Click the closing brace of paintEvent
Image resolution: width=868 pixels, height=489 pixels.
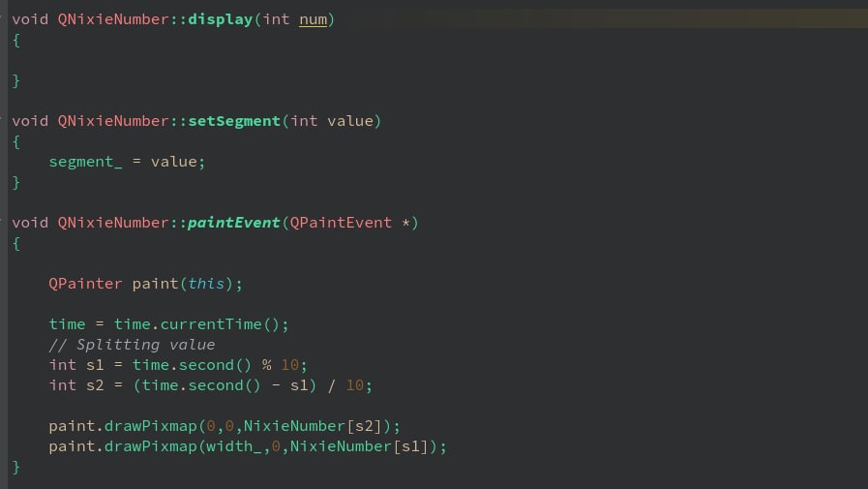tap(16, 467)
